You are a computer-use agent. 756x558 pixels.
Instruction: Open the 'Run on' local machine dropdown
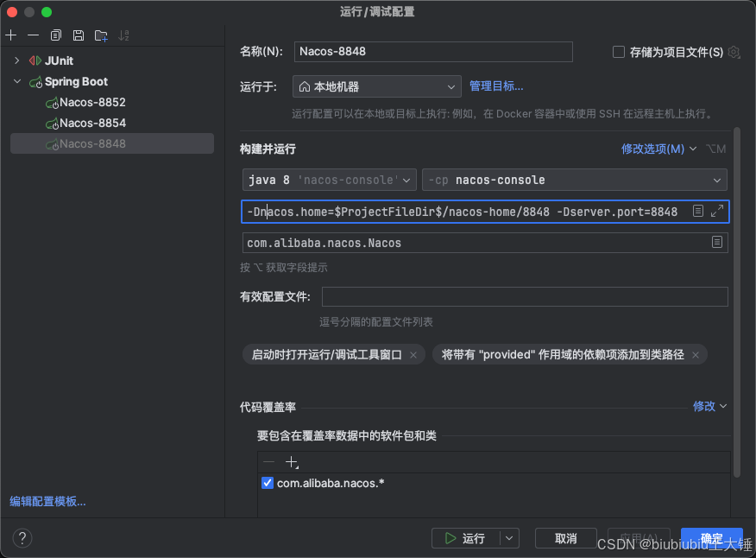click(x=376, y=87)
